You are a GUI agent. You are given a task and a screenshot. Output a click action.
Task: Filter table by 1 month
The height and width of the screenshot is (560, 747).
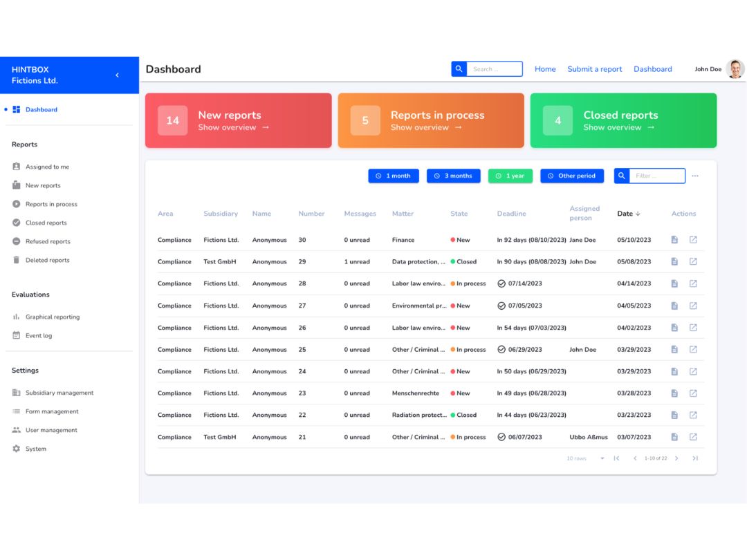coord(394,176)
